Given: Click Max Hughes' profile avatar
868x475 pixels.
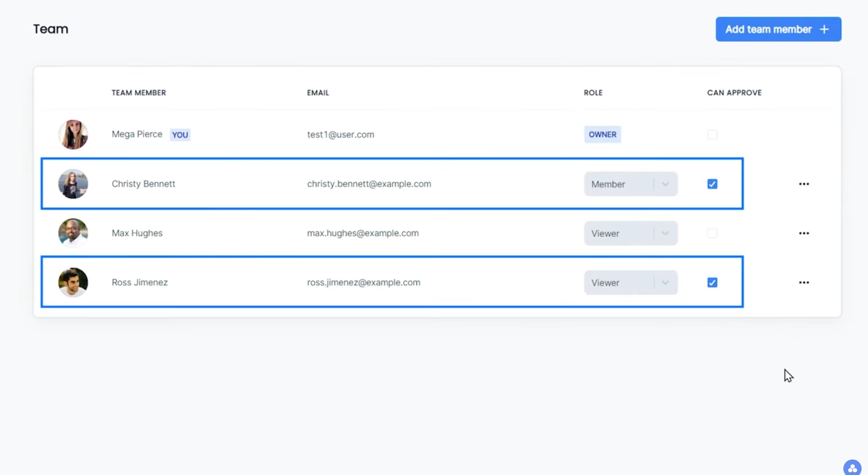Looking at the screenshot, I should tap(73, 233).
